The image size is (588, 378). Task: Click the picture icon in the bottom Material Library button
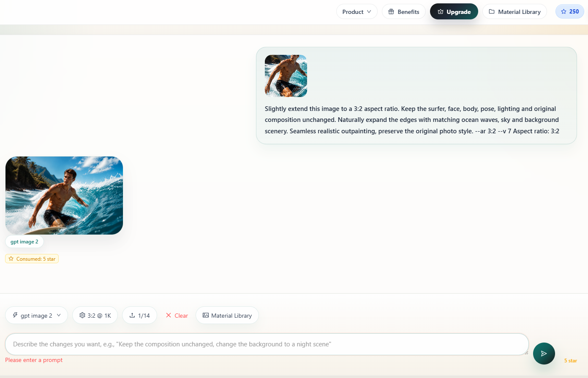[206, 315]
